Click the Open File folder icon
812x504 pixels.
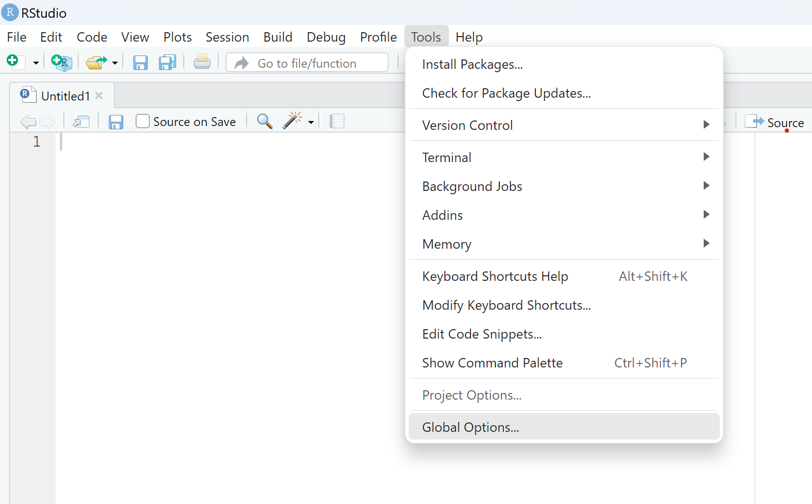coord(96,62)
